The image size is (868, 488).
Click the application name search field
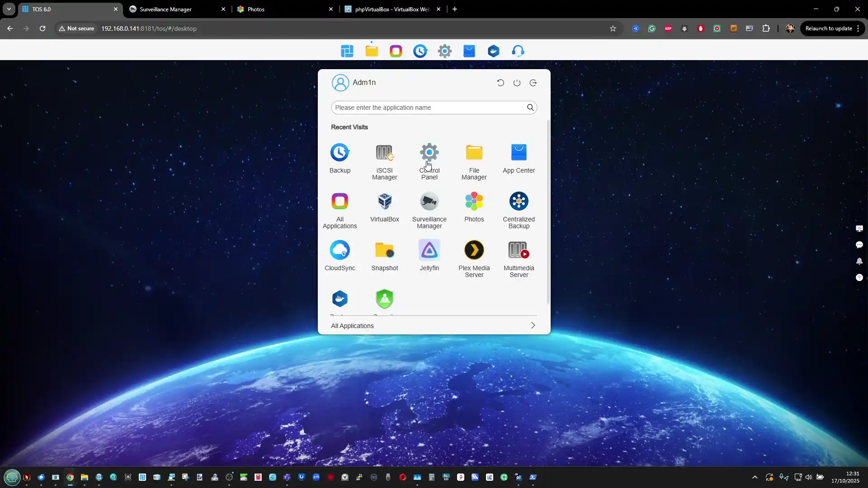point(427,108)
